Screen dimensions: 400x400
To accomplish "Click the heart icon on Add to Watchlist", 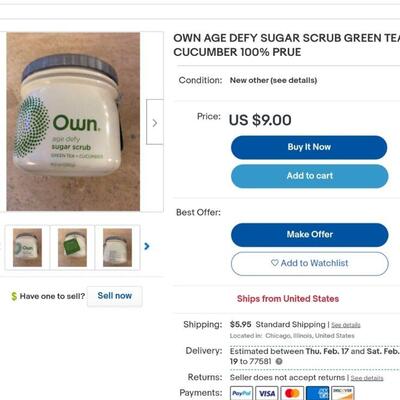I will pyautogui.click(x=275, y=263).
